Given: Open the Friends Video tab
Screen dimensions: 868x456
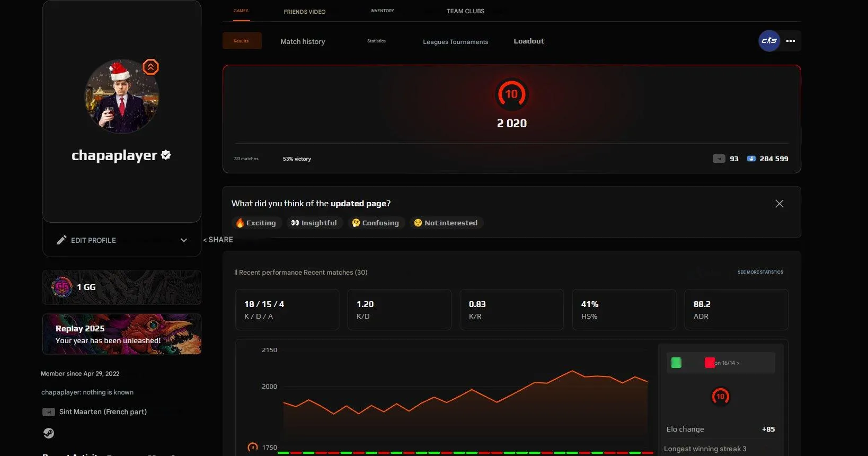Looking at the screenshot, I should 305,12.
